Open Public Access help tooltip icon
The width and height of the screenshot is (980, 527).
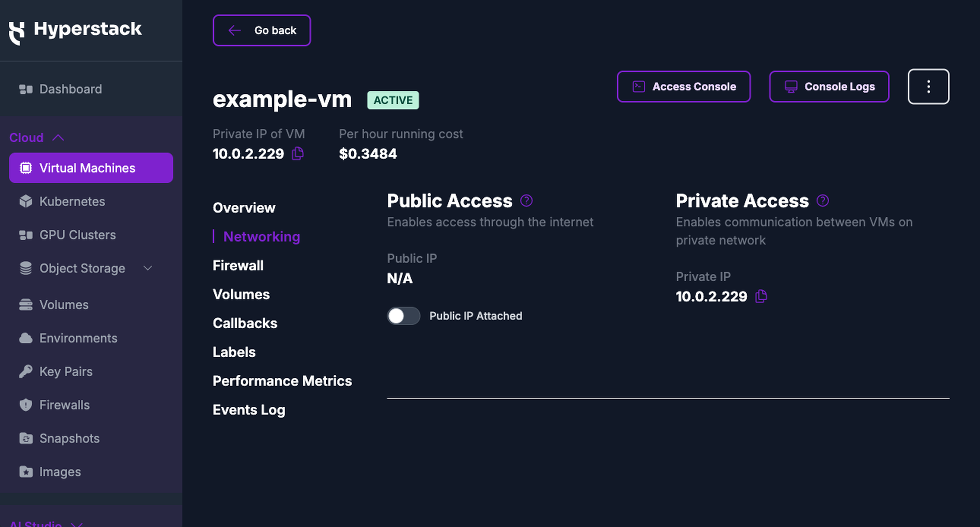pos(526,200)
